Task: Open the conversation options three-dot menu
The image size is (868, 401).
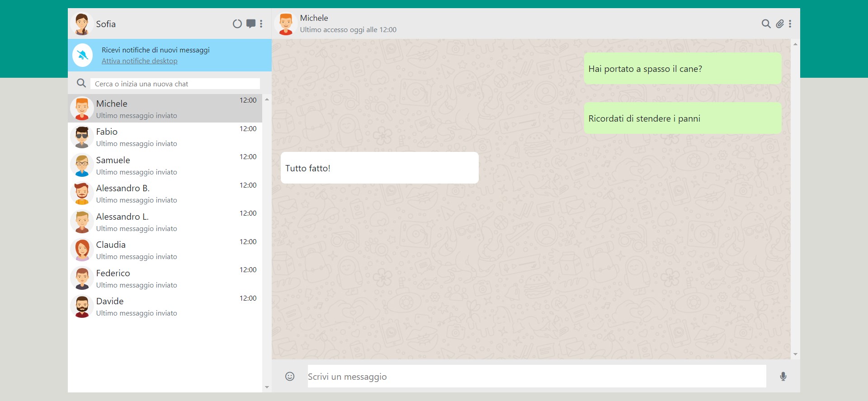Action: point(790,24)
